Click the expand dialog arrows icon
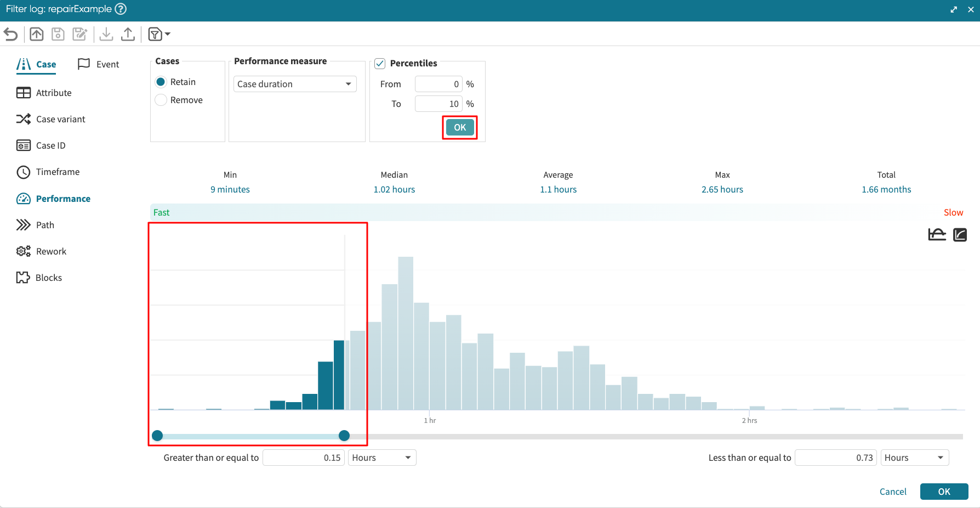 (x=954, y=9)
